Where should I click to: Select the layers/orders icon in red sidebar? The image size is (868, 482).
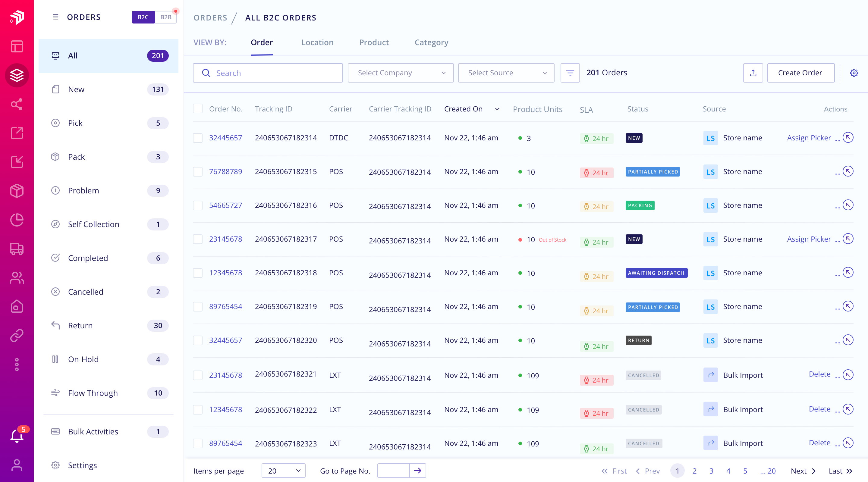click(x=17, y=75)
